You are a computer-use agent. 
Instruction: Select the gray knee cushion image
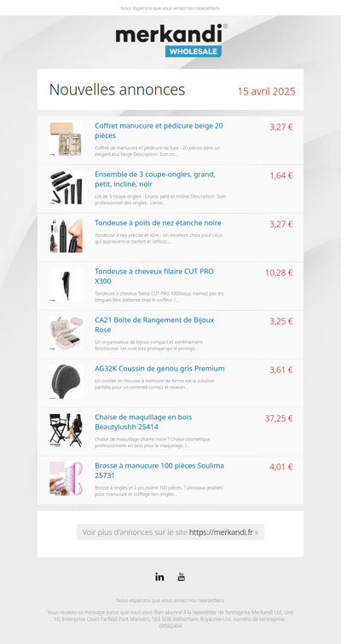(x=66, y=382)
